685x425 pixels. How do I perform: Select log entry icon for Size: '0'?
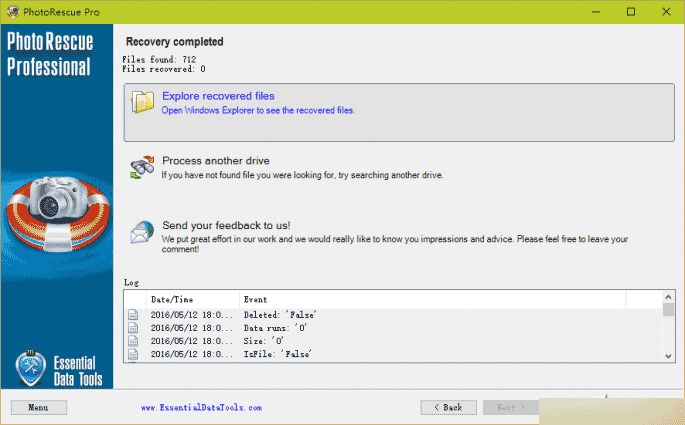[133, 341]
